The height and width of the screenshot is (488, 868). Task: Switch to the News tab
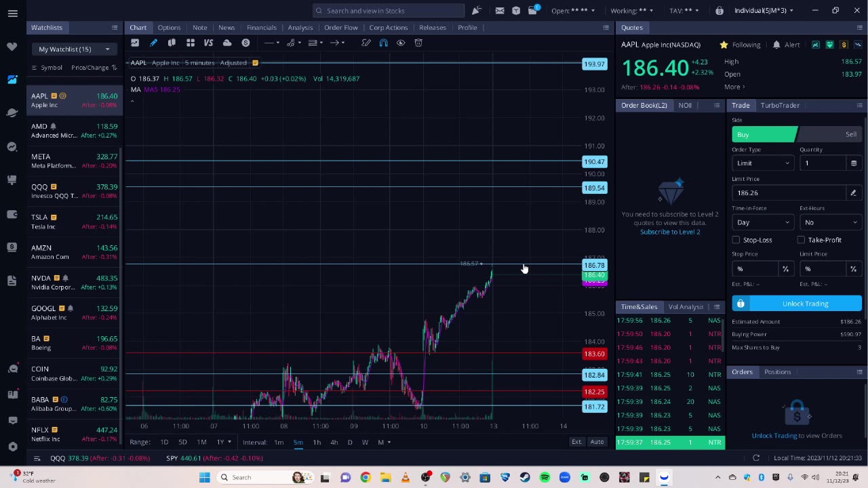(x=226, y=27)
